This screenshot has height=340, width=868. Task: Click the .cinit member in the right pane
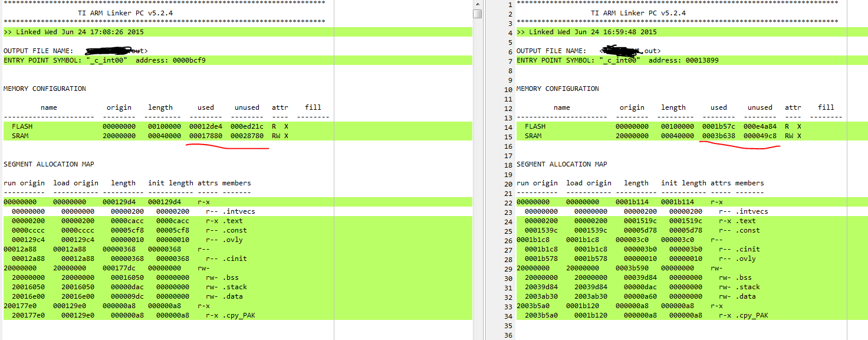[x=748, y=249]
